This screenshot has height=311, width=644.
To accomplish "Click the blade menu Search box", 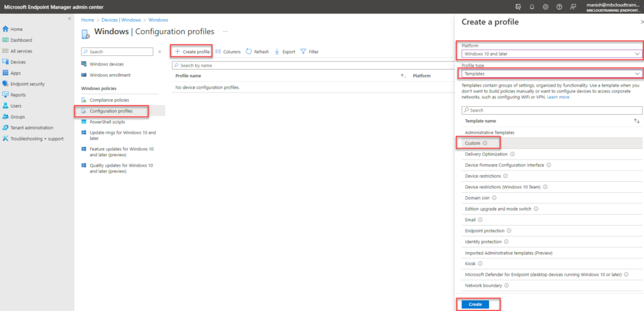I will 117,52.
